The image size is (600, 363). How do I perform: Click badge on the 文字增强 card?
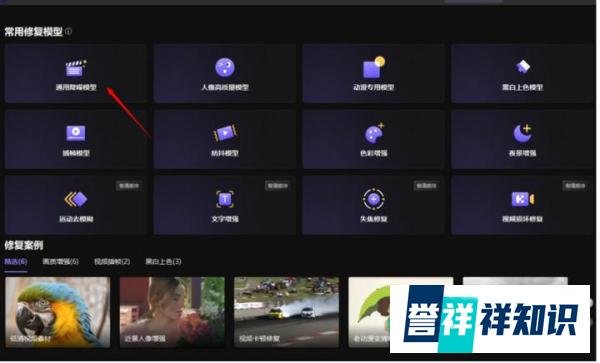tap(277, 186)
